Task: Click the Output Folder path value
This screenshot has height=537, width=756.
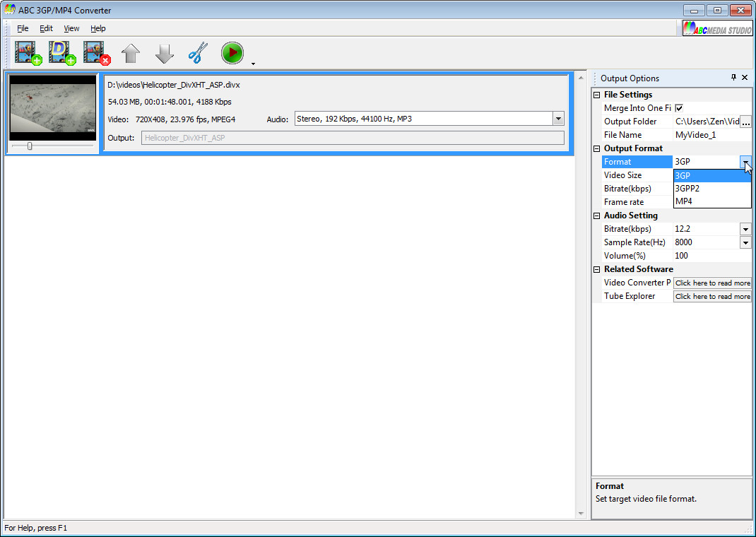Action: [x=707, y=122]
